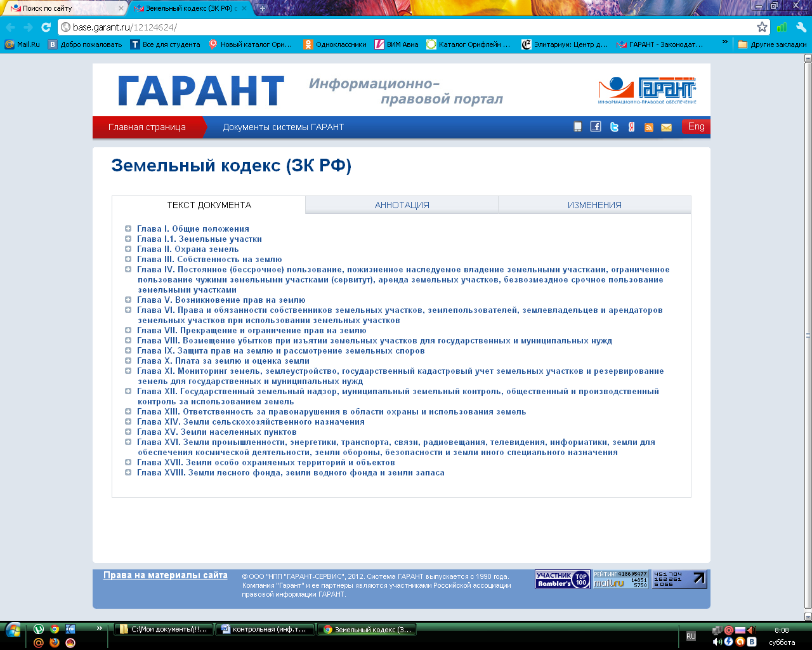The image size is (812, 650).
Task: Open Mail.Ru bookmark in bookmarks bar
Action: pyautogui.click(x=22, y=44)
